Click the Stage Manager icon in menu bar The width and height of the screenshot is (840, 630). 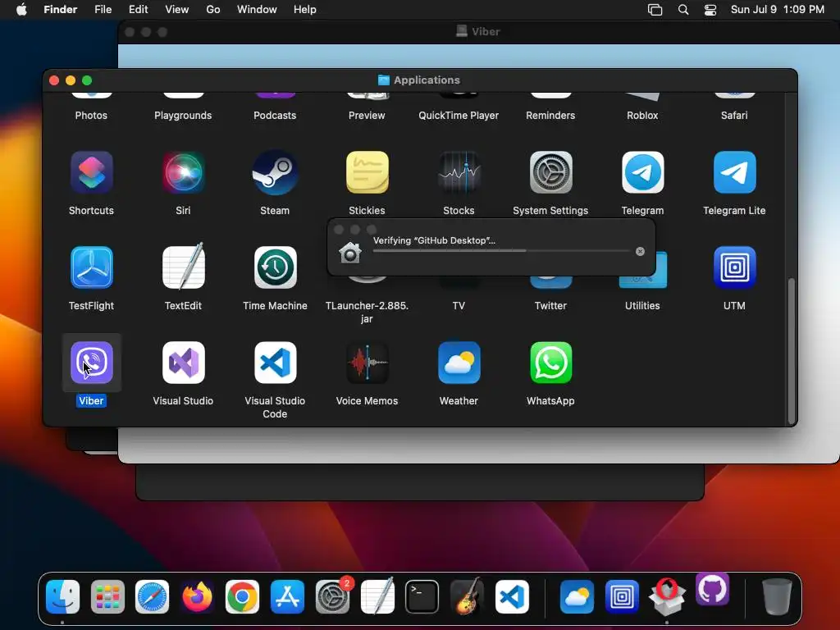coord(655,10)
